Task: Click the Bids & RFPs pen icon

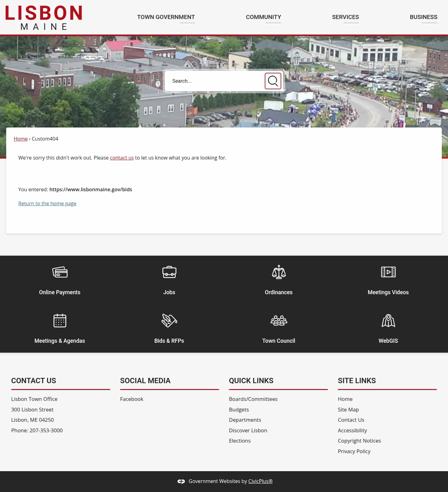Action: coord(169,321)
